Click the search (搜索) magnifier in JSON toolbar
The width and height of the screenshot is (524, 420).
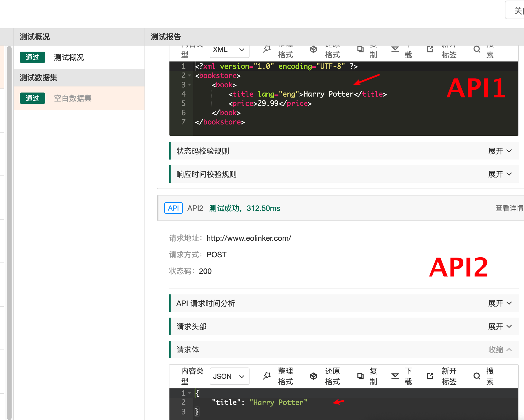477,376
